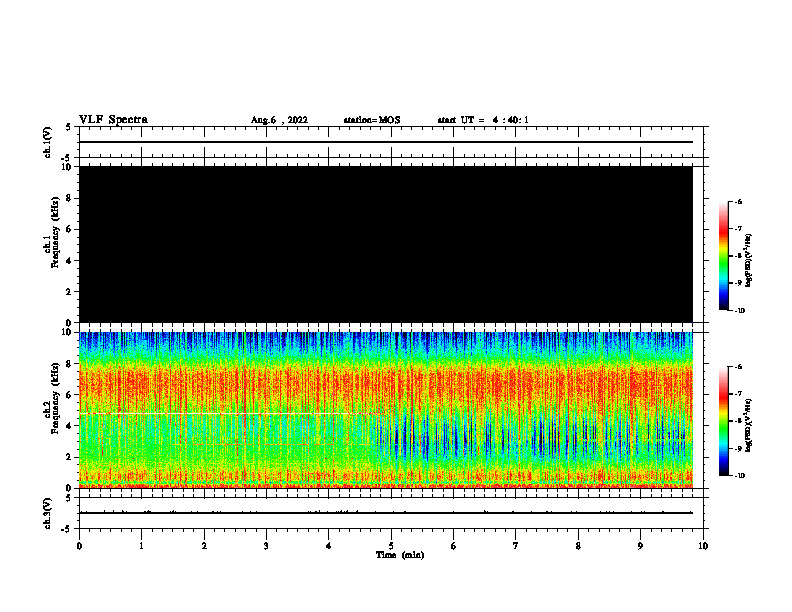
Task: Select the "Aug.6 , 2022" date text
Action: coord(279,120)
